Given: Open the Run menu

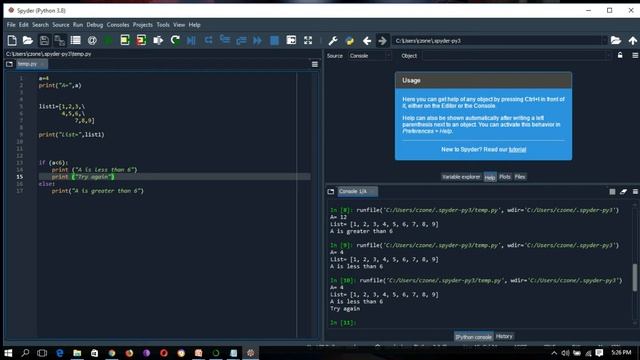Looking at the screenshot, I should [78, 25].
